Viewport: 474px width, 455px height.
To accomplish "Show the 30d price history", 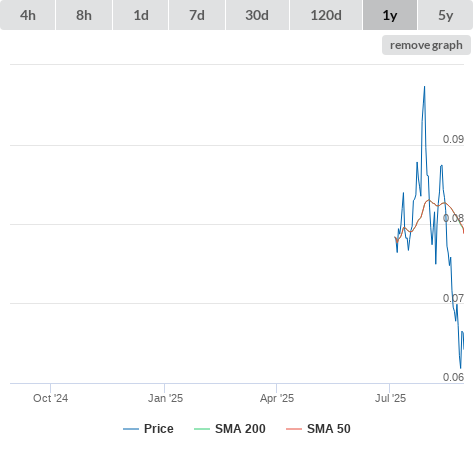I will (257, 15).
